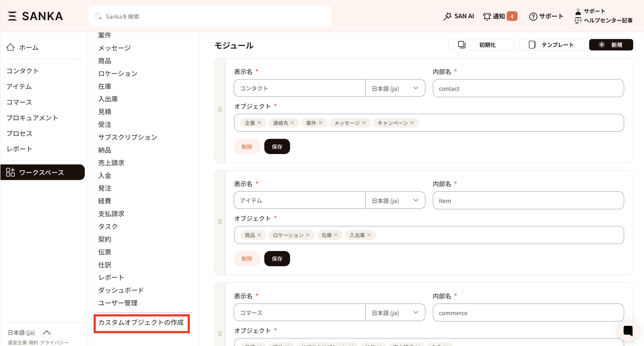Click the 新規 button

[611, 45]
